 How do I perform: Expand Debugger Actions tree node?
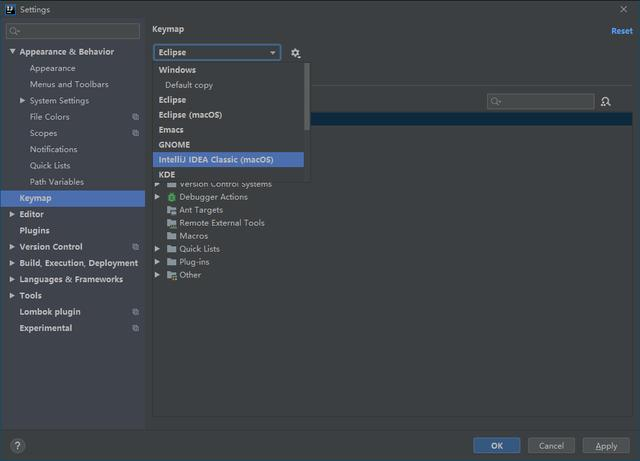157,197
